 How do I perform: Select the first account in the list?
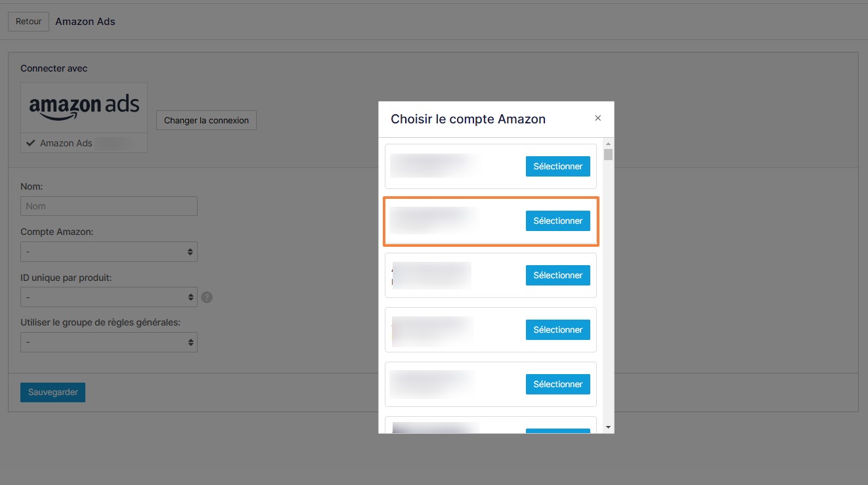click(x=557, y=167)
